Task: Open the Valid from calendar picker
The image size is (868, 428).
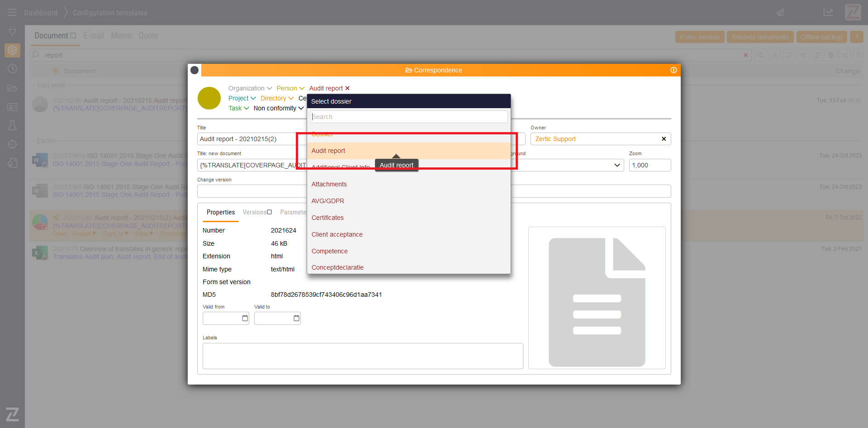Action: (245, 318)
